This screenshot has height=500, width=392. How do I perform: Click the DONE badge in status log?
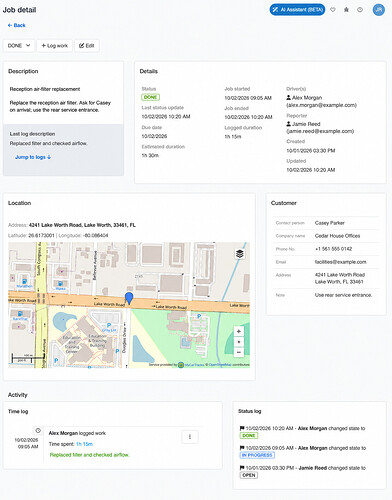pos(249,435)
